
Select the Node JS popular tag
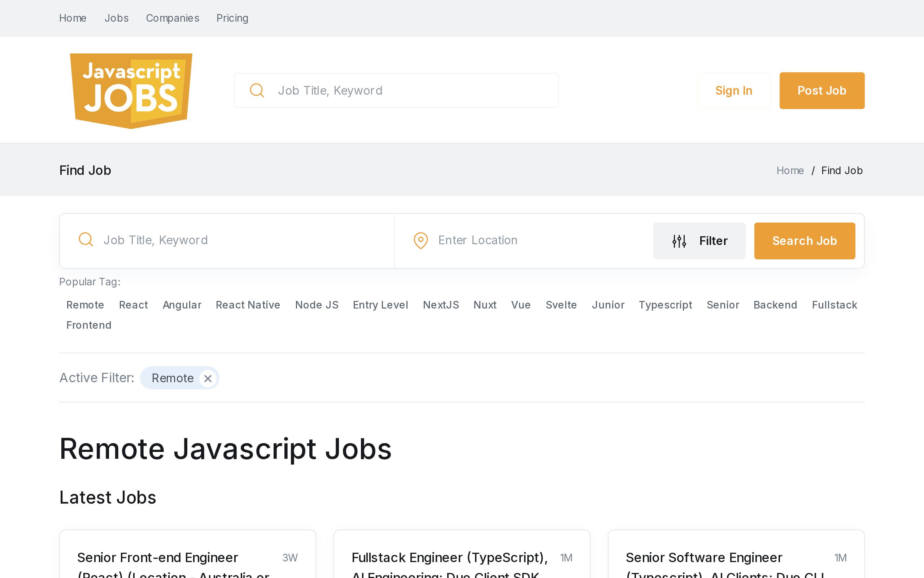317,305
